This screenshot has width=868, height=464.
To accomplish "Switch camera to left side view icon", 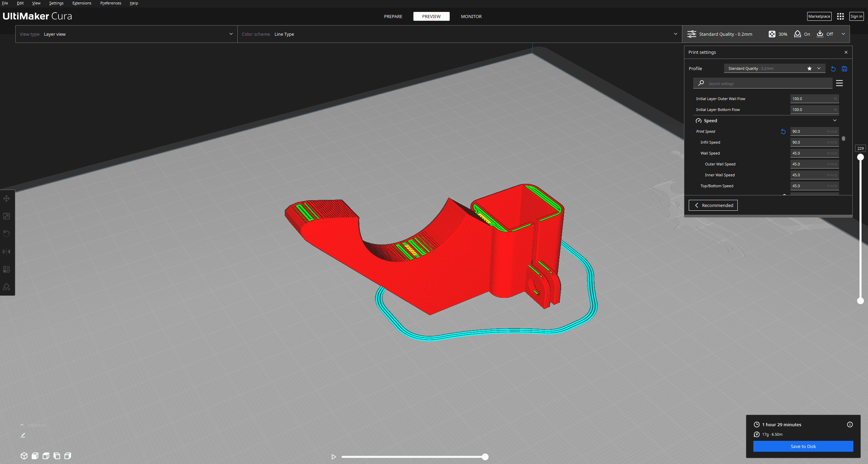I will [57, 455].
